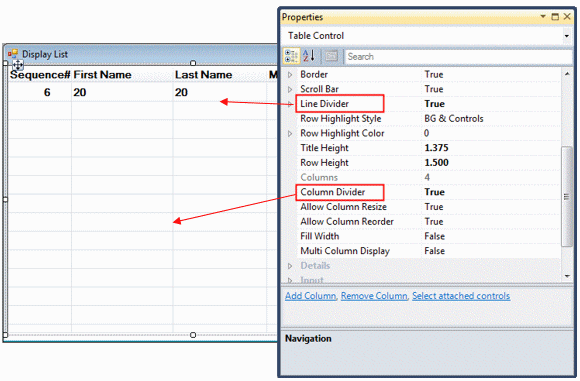580x381 pixels.
Task: Expand the Details category
Action: (x=290, y=266)
